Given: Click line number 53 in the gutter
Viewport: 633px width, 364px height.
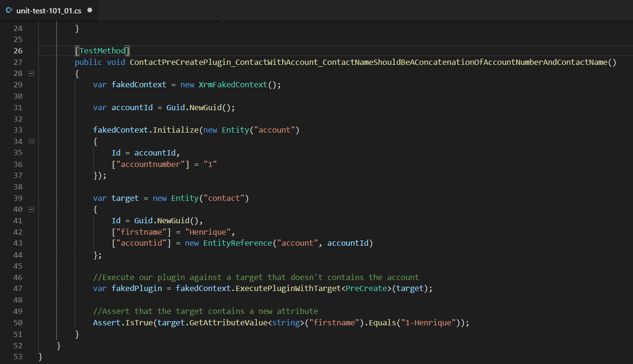Looking at the screenshot, I should pyautogui.click(x=18, y=356).
